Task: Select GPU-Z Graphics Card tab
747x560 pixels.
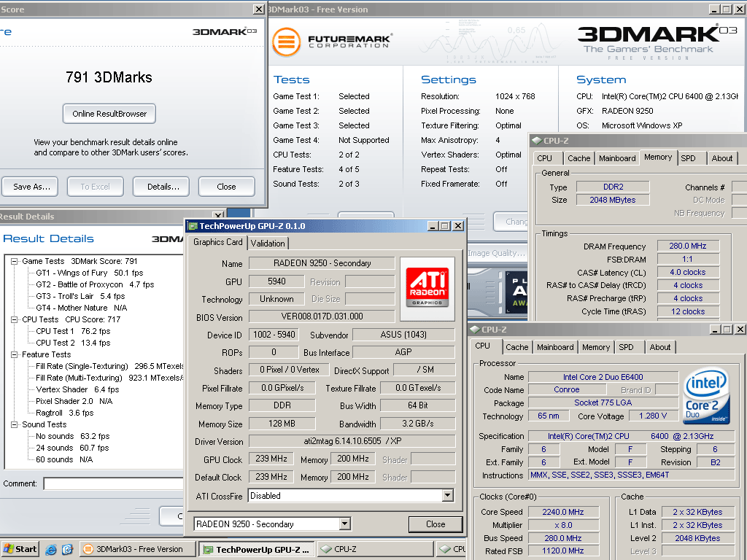Action: [217, 242]
